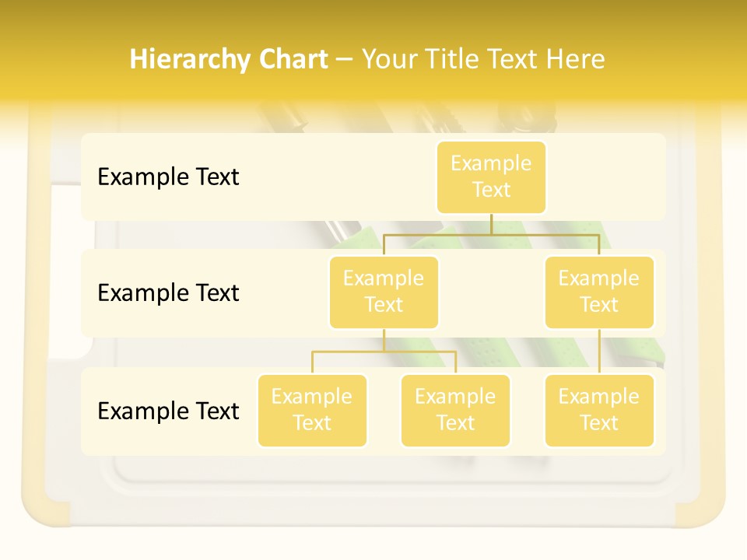Click the third-level leftmost hierarchy box
The width and height of the screenshot is (747, 560).
coord(312,410)
